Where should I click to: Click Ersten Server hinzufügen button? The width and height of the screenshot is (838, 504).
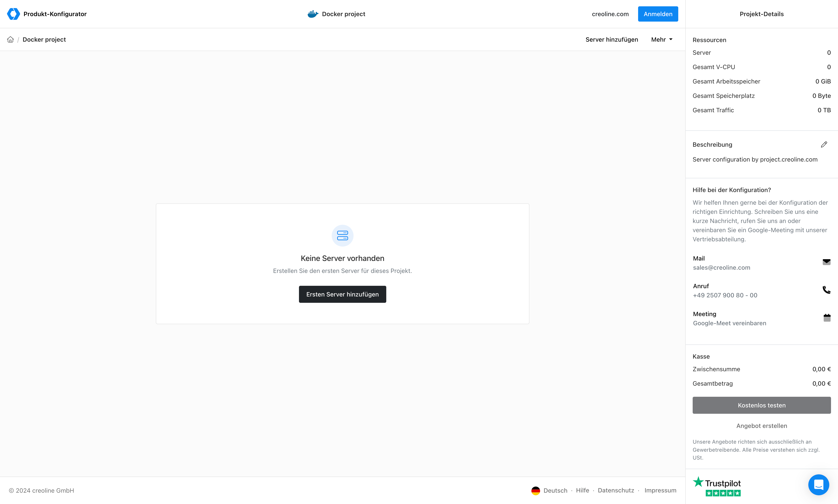342,294
